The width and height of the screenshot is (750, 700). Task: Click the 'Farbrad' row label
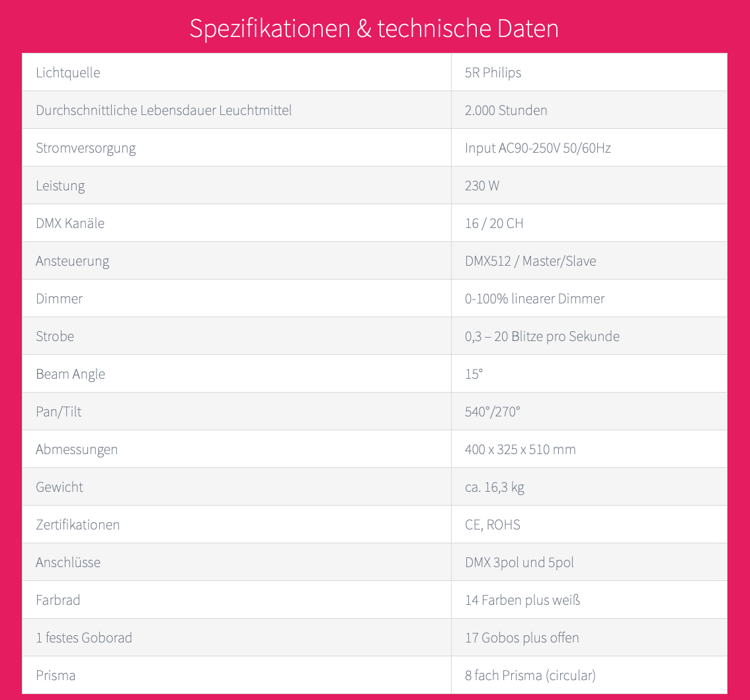click(58, 600)
